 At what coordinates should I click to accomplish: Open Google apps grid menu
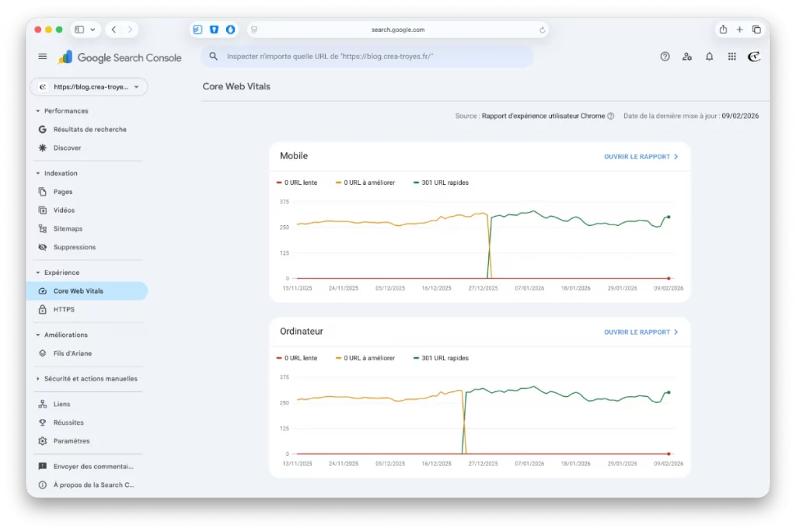tap(731, 56)
